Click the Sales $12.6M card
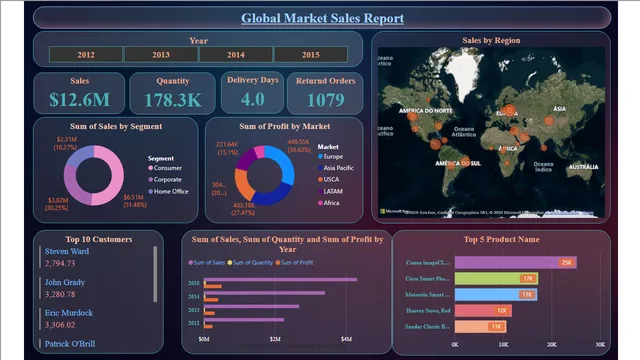640x360 pixels. pos(79,93)
